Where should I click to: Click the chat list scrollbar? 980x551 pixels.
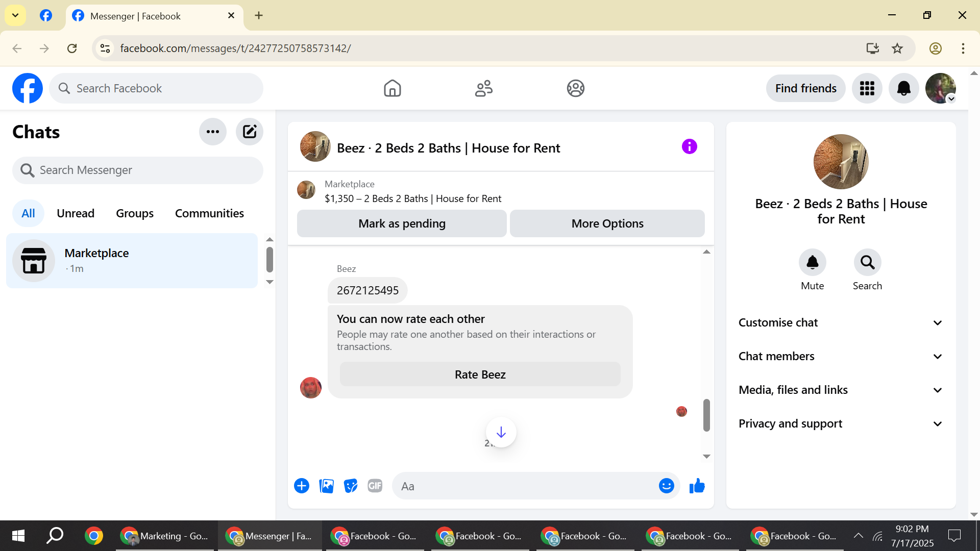pyautogui.click(x=269, y=260)
